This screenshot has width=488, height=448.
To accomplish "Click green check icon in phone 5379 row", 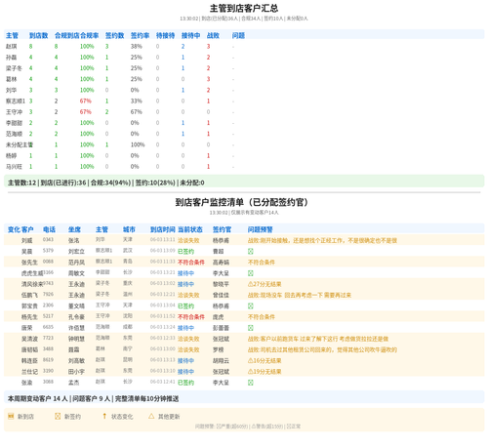I will coord(250,251).
